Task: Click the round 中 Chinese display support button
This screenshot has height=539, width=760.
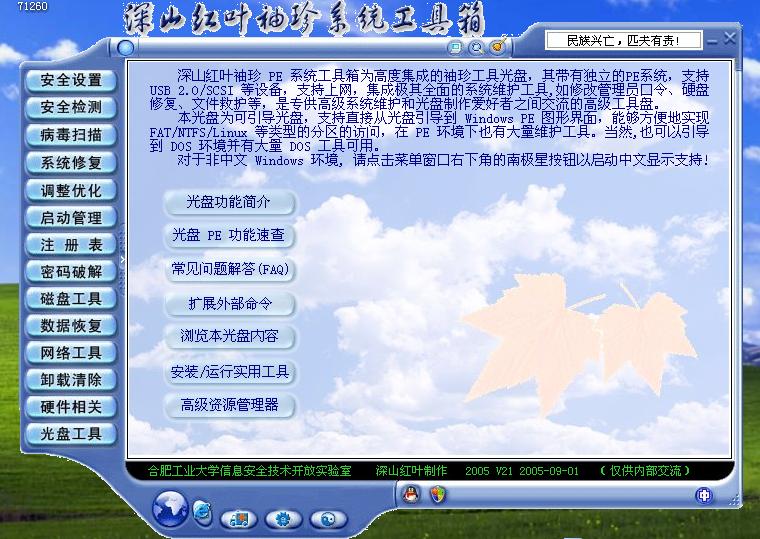Action: (x=704, y=495)
